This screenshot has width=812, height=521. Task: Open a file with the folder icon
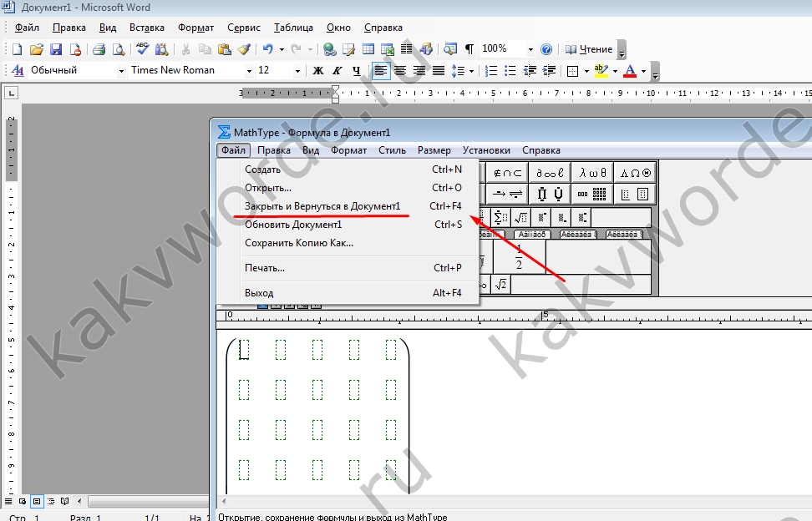point(36,49)
